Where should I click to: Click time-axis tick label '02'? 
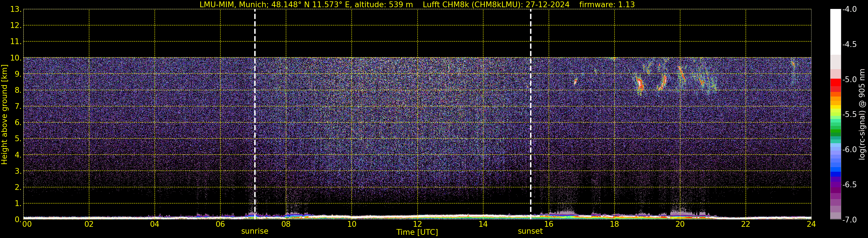point(89,224)
